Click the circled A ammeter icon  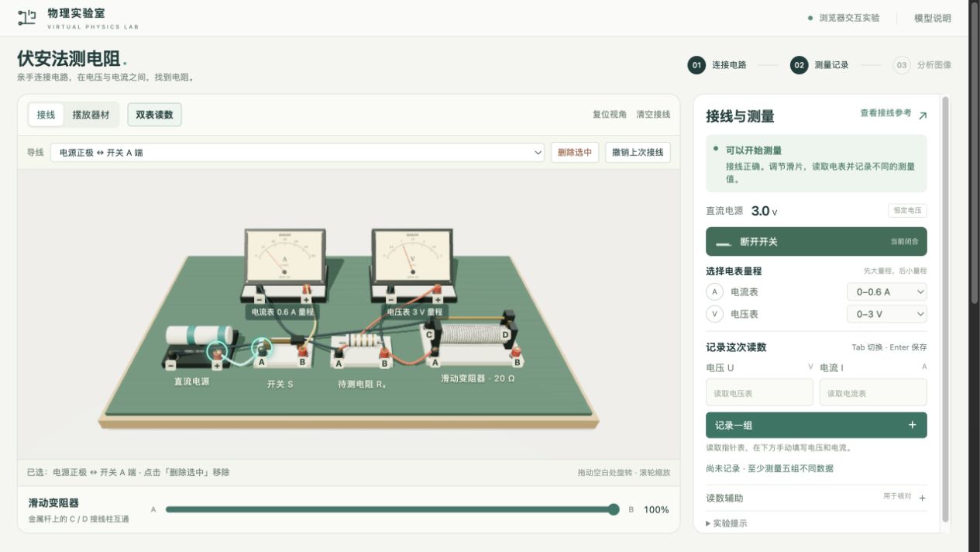click(x=714, y=292)
